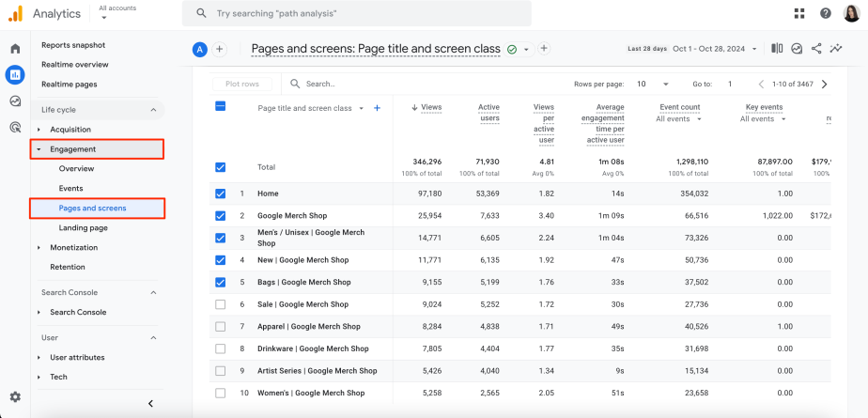Open the Landing page report
Screen dimensions: 868x418
coord(83,228)
